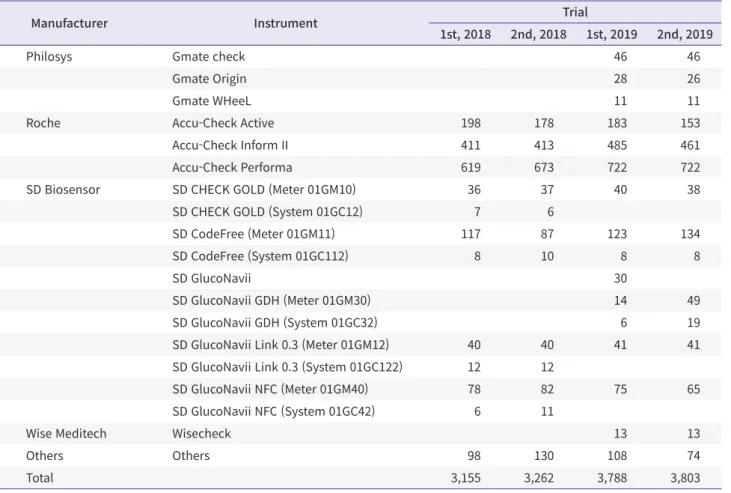Screen dimensions: 731x493
Task: Click the Wise Meditech manufacturer cell
Action: pyautogui.click(x=66, y=433)
